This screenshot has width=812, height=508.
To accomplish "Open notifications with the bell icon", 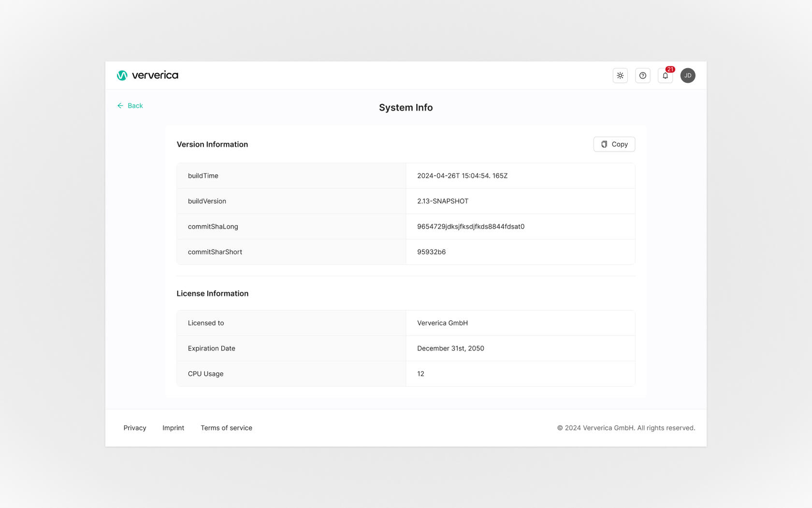I will [665, 75].
